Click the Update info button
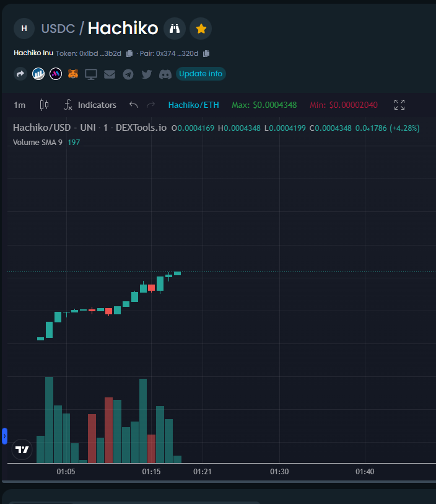436x504 pixels. pyautogui.click(x=201, y=74)
